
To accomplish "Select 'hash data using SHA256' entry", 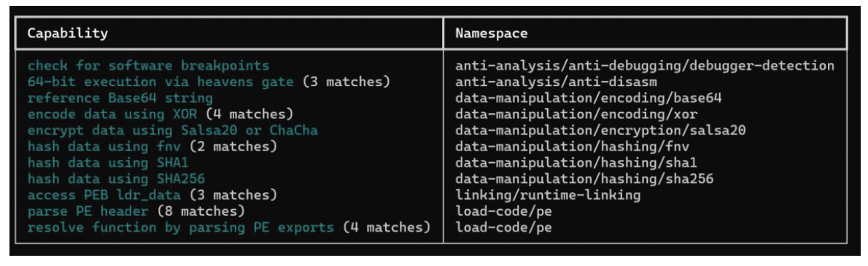I will [x=116, y=179].
